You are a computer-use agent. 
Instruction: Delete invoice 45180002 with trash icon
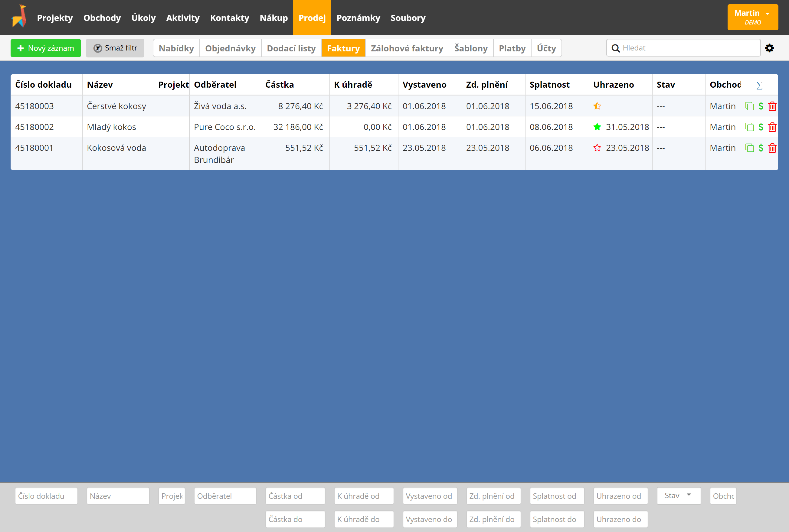tap(772, 127)
